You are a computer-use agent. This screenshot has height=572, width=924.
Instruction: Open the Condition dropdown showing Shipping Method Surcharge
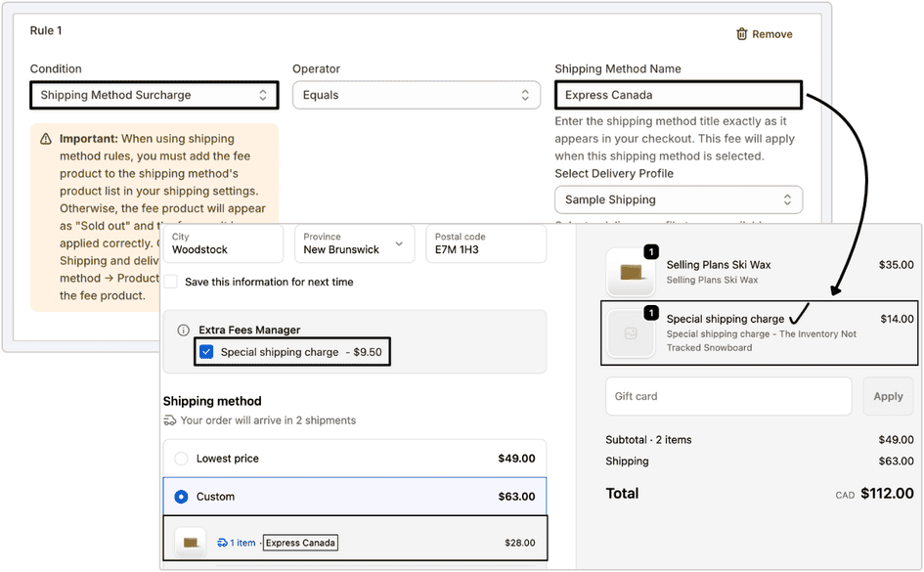tap(154, 95)
